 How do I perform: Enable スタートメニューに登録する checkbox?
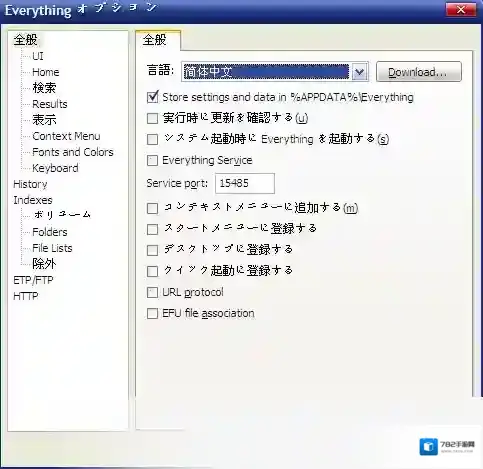[153, 229]
